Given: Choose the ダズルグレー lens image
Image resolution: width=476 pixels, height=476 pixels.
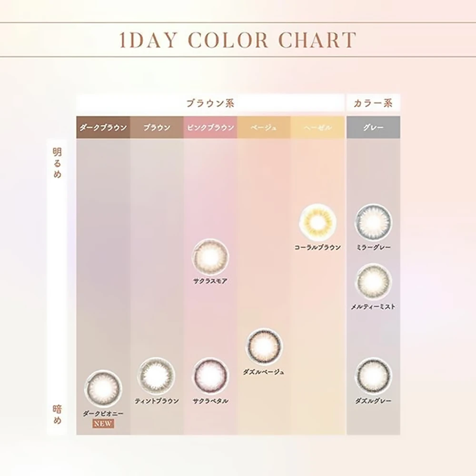Looking at the screenshot, I should click(x=374, y=376).
